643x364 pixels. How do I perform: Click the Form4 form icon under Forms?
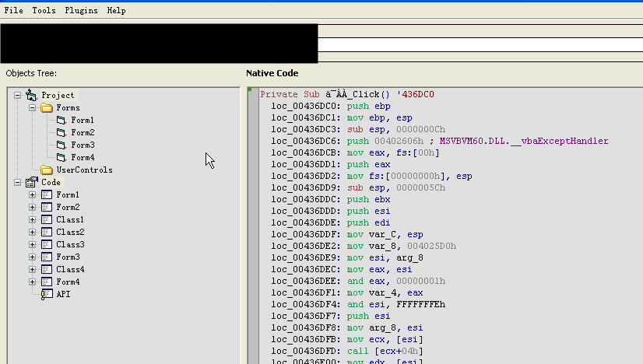61,157
